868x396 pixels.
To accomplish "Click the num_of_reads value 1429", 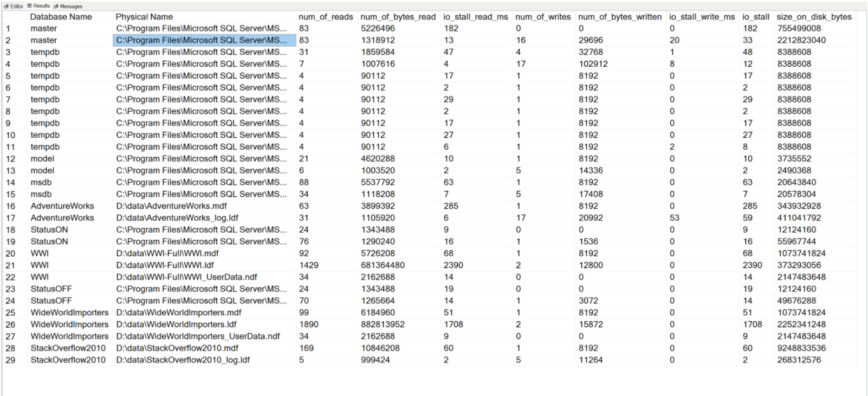I will coord(309,265).
